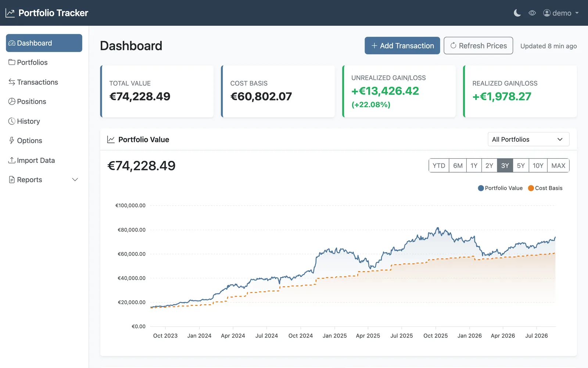Screen dimensions: 588x368
Task: Toggle the Portfolio Value legend blue dot
Action: pyautogui.click(x=481, y=188)
